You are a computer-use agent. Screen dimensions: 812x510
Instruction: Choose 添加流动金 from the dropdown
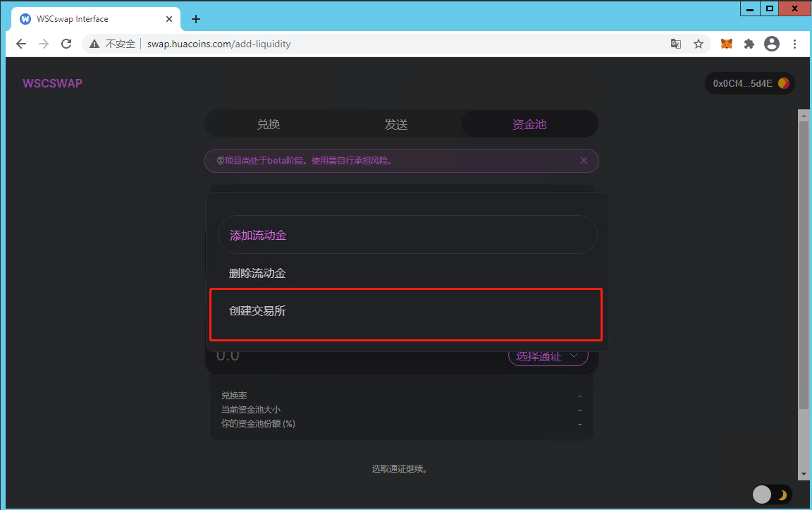(407, 235)
